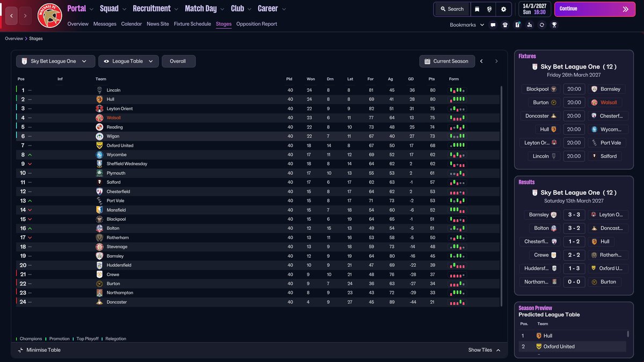The image size is (644, 362).
Task: Click the Doncaster crest in league table
Action: click(x=99, y=302)
